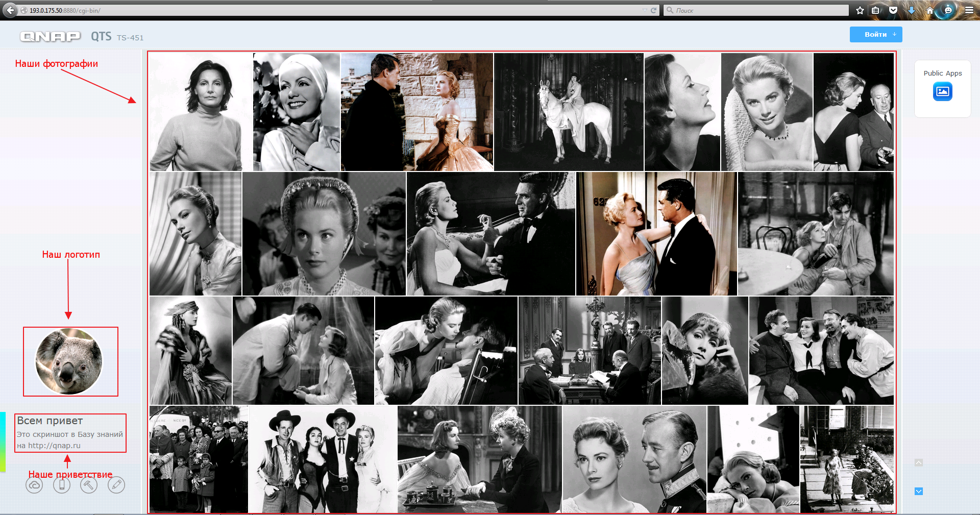Open the browser hamburger menu
Screen dimensions: 980x515
[x=969, y=10]
